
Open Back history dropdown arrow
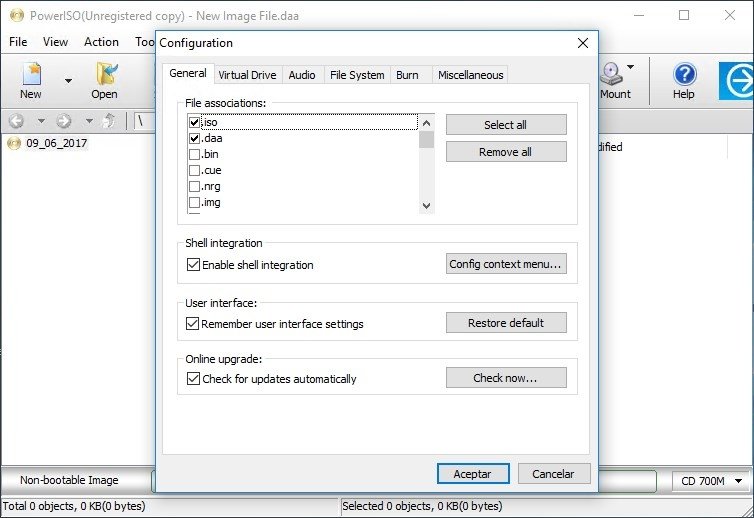[41, 120]
